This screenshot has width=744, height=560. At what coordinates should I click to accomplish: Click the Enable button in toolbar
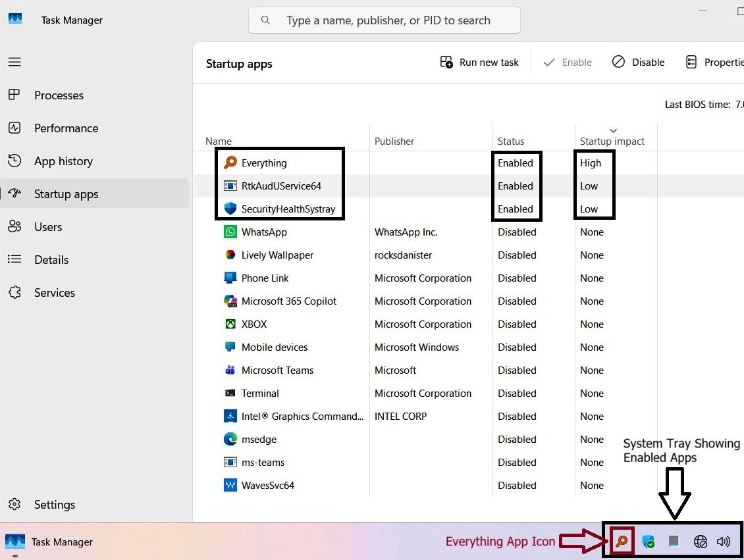[x=568, y=62]
